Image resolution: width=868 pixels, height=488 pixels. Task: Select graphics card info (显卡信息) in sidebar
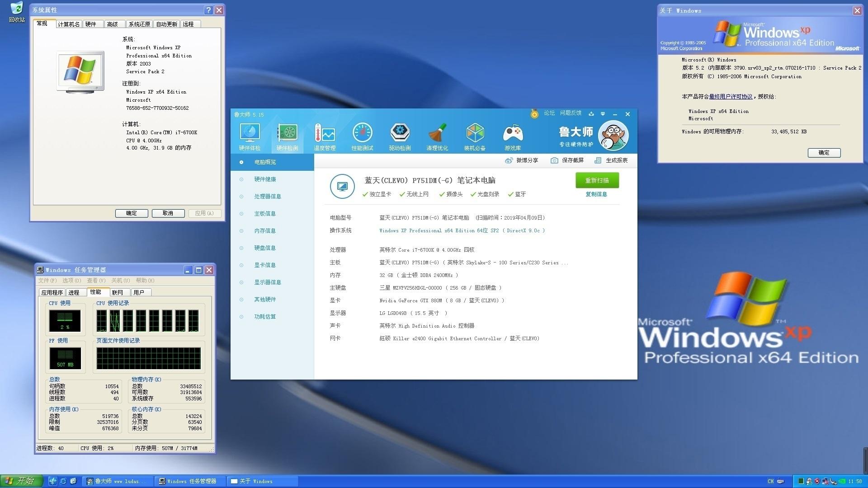point(264,265)
